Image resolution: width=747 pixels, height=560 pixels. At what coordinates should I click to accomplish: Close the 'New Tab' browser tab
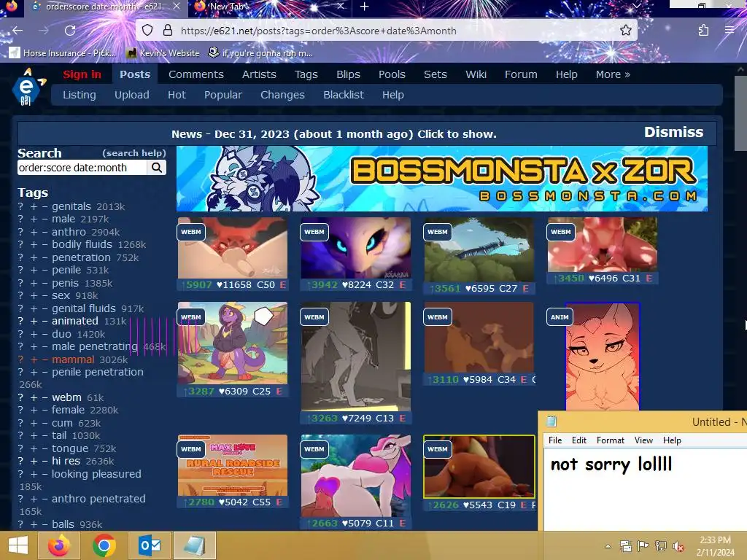pos(341,7)
